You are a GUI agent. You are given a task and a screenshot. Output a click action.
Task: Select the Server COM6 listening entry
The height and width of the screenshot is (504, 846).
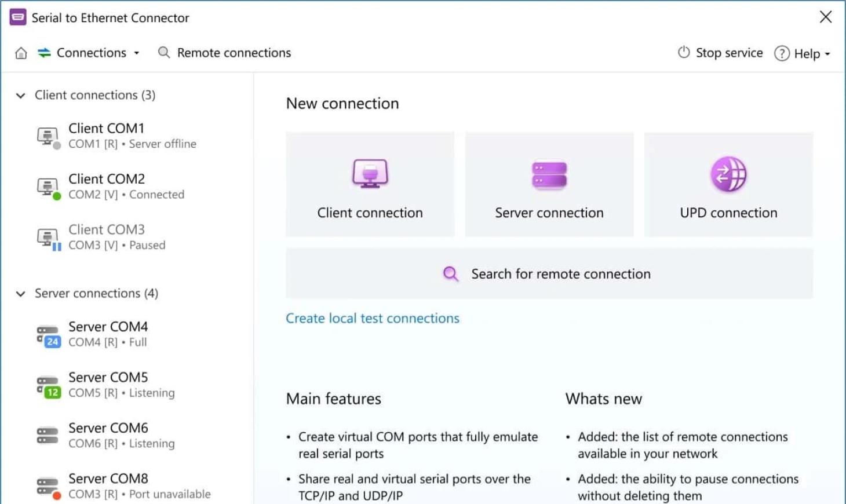click(121, 435)
